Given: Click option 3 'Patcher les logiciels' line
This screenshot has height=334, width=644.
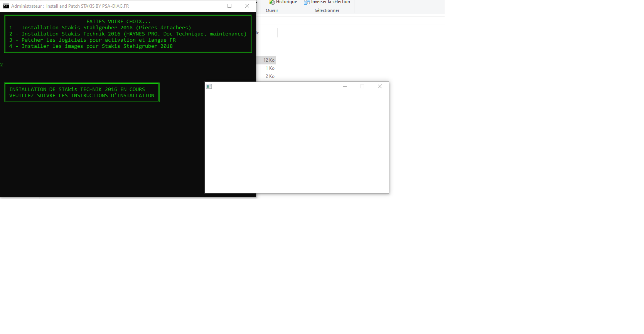Looking at the screenshot, I should [93, 40].
